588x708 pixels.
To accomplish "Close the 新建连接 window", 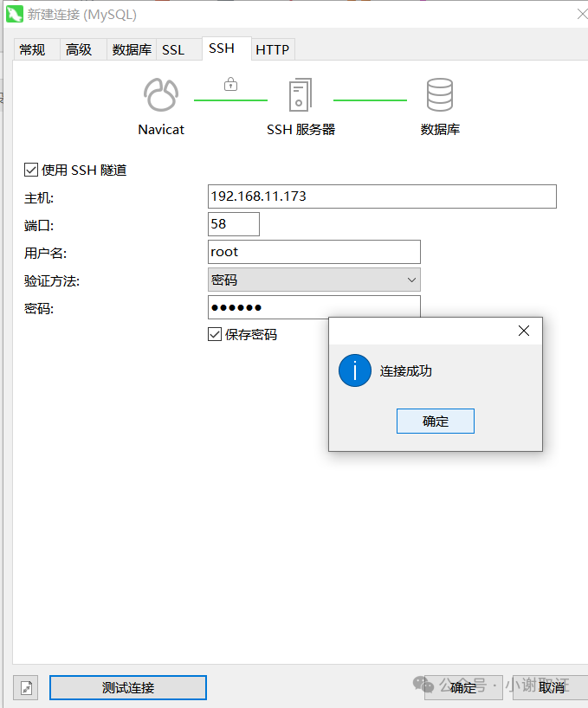I will pos(582,15).
